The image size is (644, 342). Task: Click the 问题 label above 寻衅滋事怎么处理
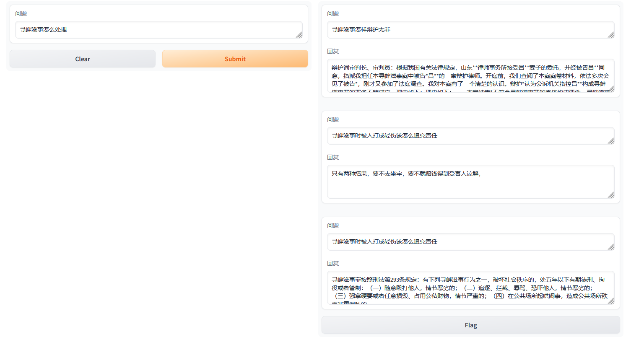(x=21, y=13)
